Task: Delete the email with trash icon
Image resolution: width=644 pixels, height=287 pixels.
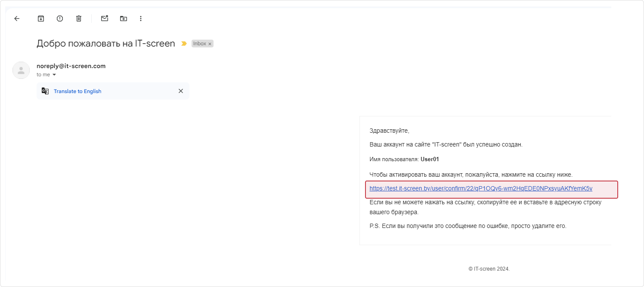Action: [x=79, y=19]
